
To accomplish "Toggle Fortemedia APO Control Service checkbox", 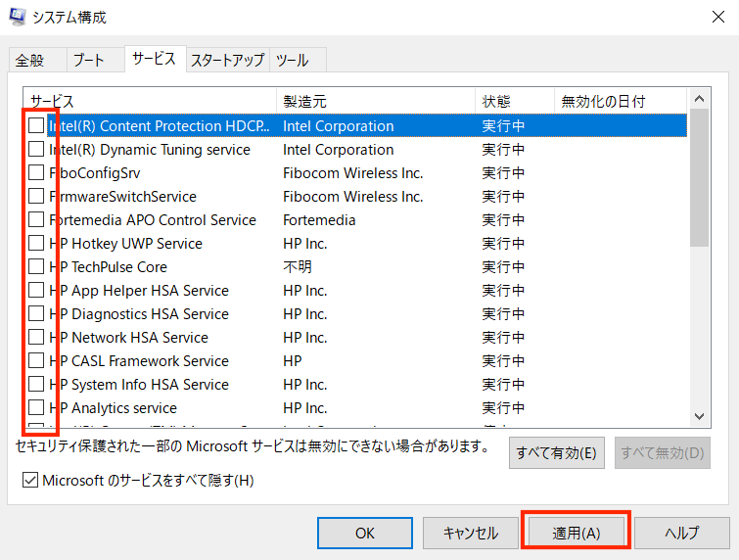I will [36, 219].
